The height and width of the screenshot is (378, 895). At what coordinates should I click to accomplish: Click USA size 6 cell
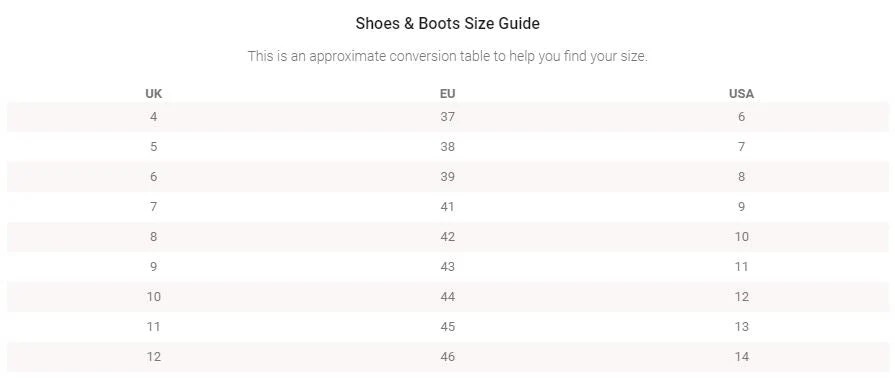(x=741, y=117)
